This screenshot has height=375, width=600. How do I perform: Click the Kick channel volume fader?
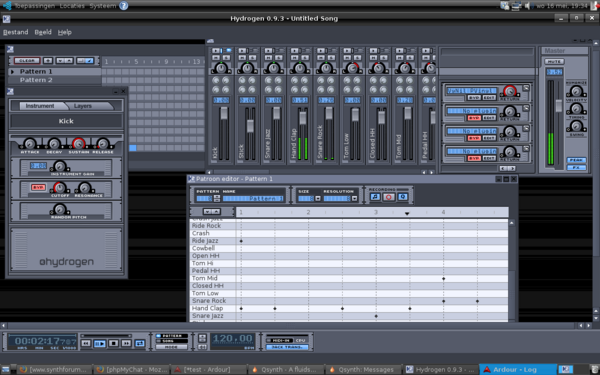tap(224, 113)
